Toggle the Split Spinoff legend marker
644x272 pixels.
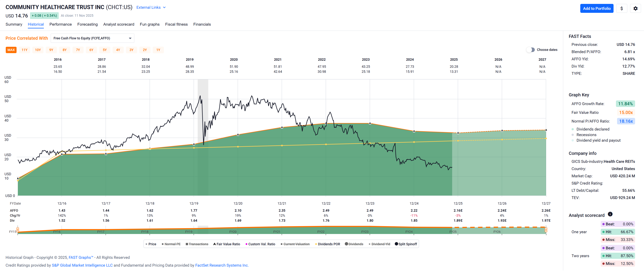(396, 244)
